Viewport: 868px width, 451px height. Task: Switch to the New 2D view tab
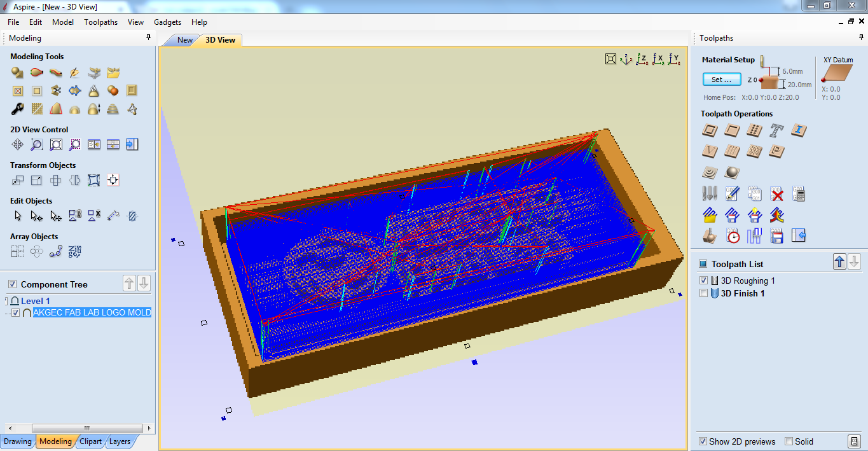pos(184,40)
